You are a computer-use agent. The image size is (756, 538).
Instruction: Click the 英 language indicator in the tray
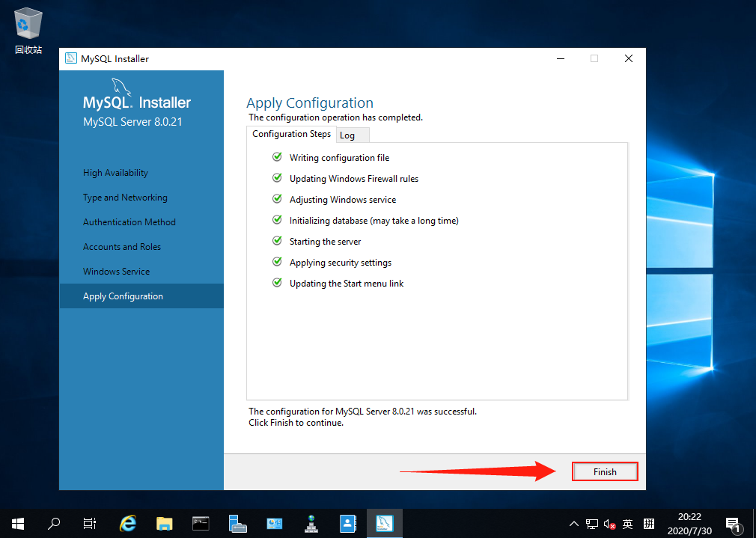628,523
